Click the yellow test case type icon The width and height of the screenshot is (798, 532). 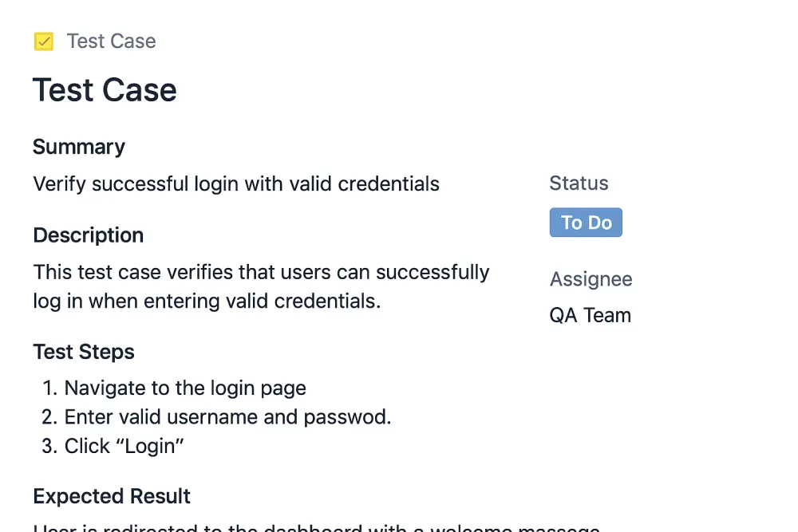[x=44, y=41]
